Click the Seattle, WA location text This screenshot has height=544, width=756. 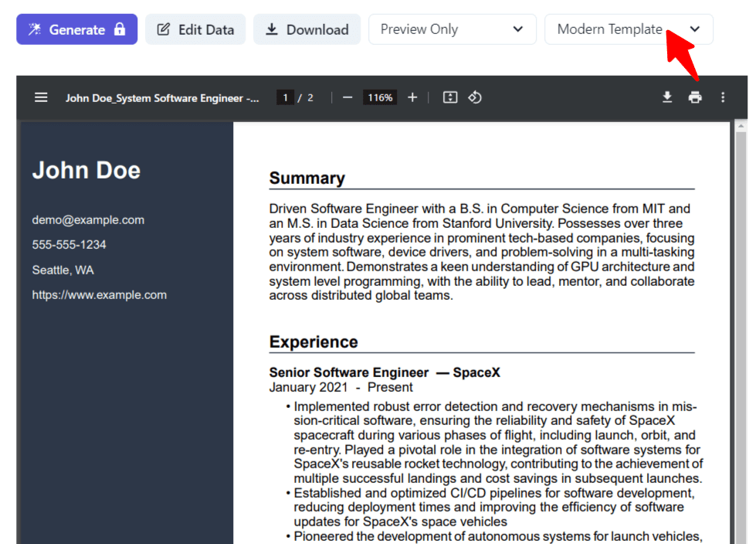pyautogui.click(x=63, y=270)
